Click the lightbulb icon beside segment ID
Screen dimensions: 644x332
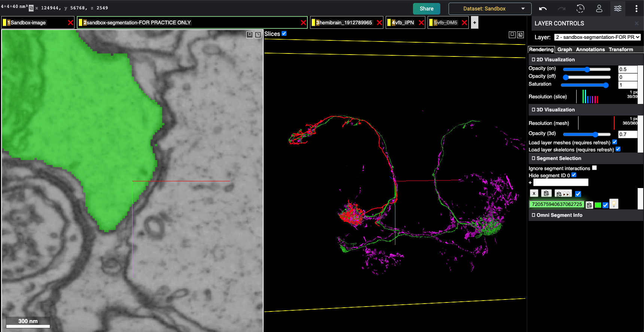tap(614, 204)
